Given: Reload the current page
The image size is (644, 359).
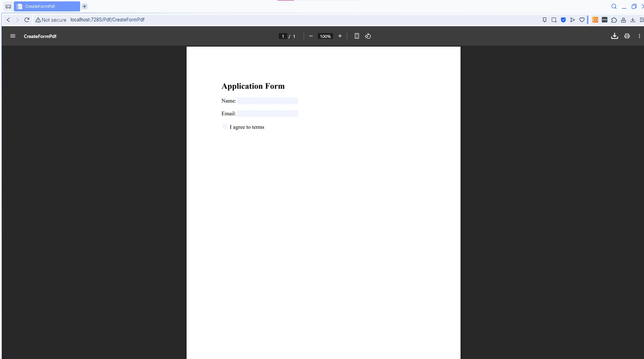Looking at the screenshot, I should [x=27, y=20].
